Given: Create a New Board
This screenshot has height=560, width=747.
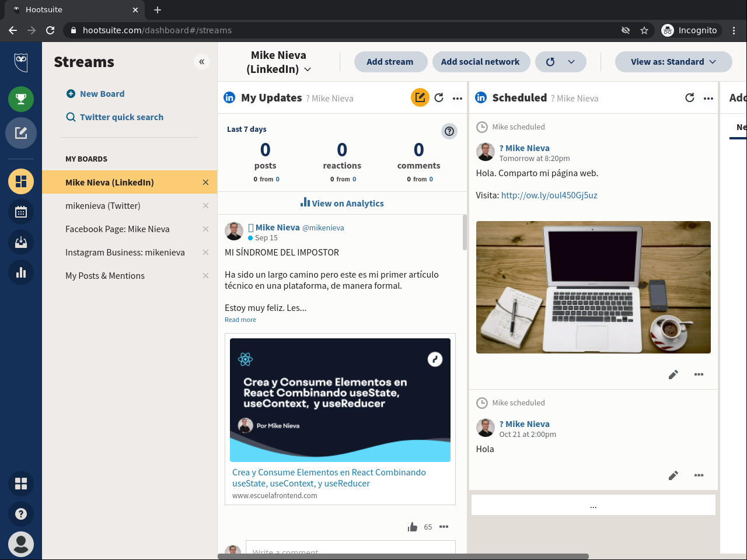Looking at the screenshot, I should (x=96, y=94).
